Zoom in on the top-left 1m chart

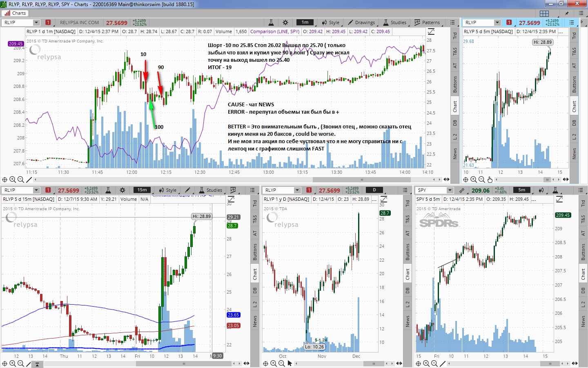click(x=13, y=180)
